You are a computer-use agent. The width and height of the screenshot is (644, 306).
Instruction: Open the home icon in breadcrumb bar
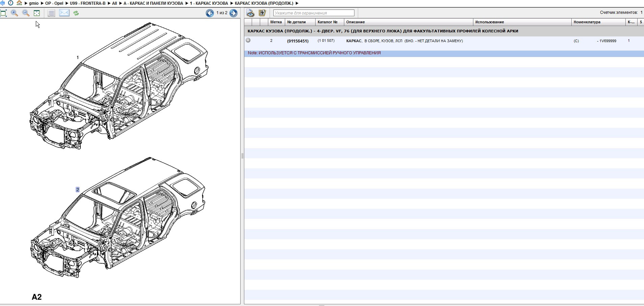pos(19,3)
